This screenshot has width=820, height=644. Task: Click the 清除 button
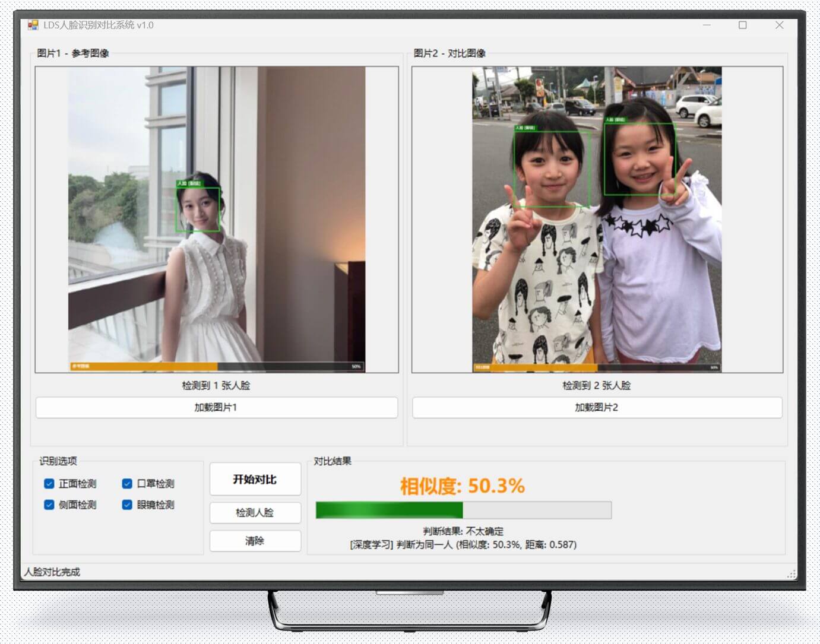point(255,541)
